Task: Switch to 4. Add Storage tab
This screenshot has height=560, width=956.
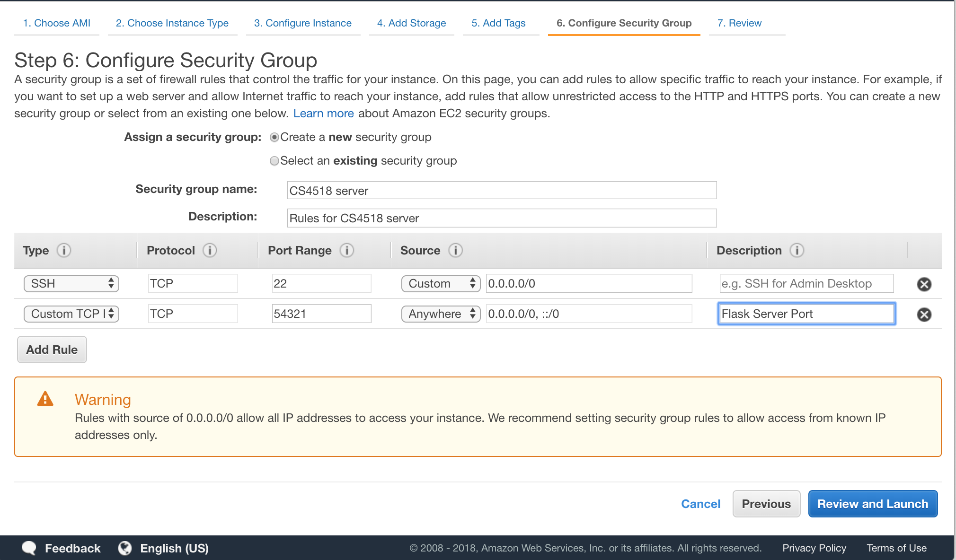Action: 411,23
